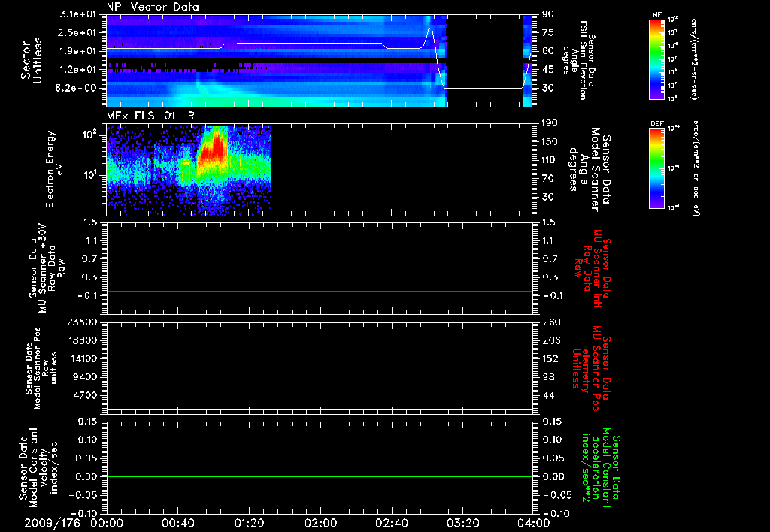Image resolution: width=770 pixels, height=532 pixels.
Task: Click the '2009/176' date label
Action: click(52, 523)
